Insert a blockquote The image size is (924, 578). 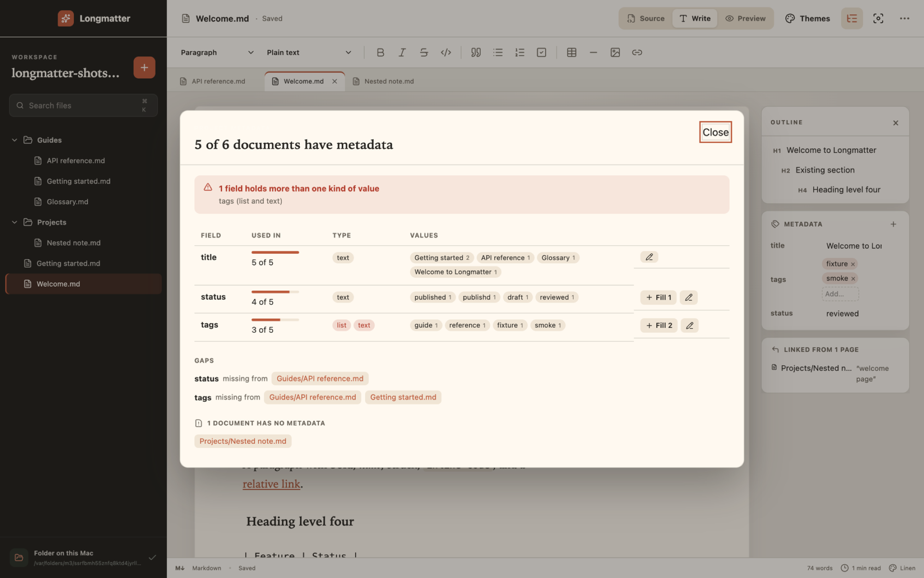pos(476,52)
